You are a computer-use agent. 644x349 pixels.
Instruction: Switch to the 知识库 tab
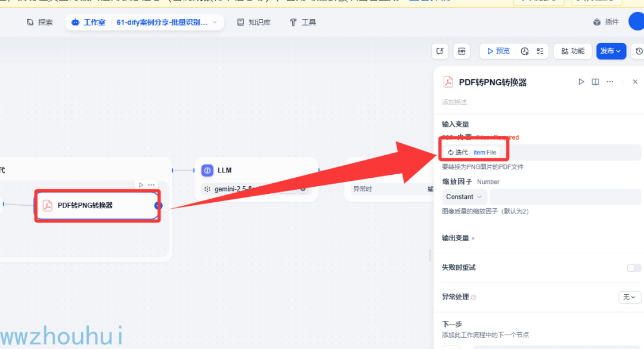254,22
